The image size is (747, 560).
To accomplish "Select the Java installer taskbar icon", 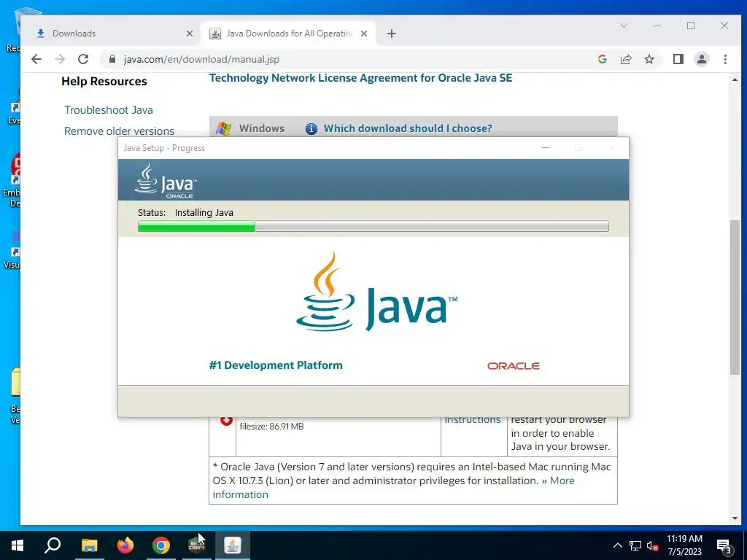I will (233, 545).
